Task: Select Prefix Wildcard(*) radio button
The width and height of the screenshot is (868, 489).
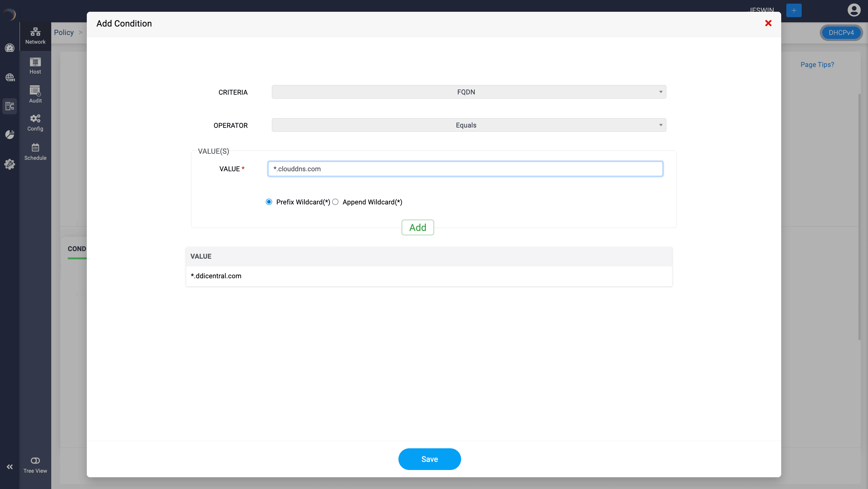Action: [x=269, y=202]
